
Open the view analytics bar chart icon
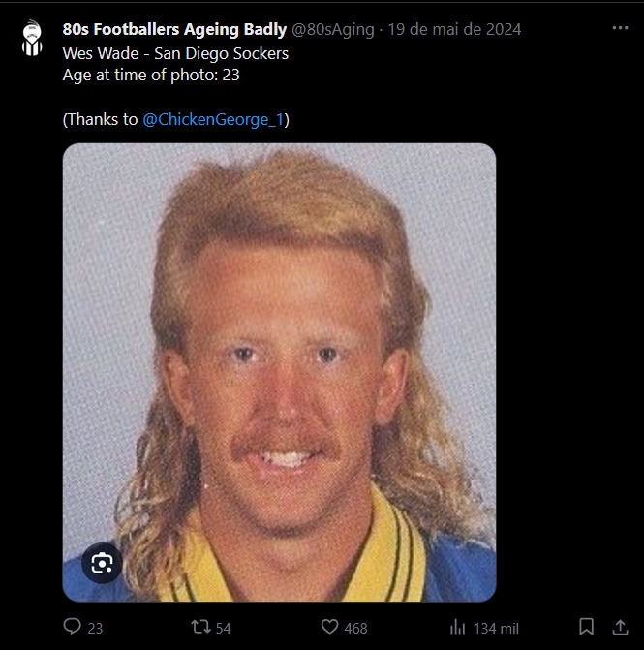[458, 627]
